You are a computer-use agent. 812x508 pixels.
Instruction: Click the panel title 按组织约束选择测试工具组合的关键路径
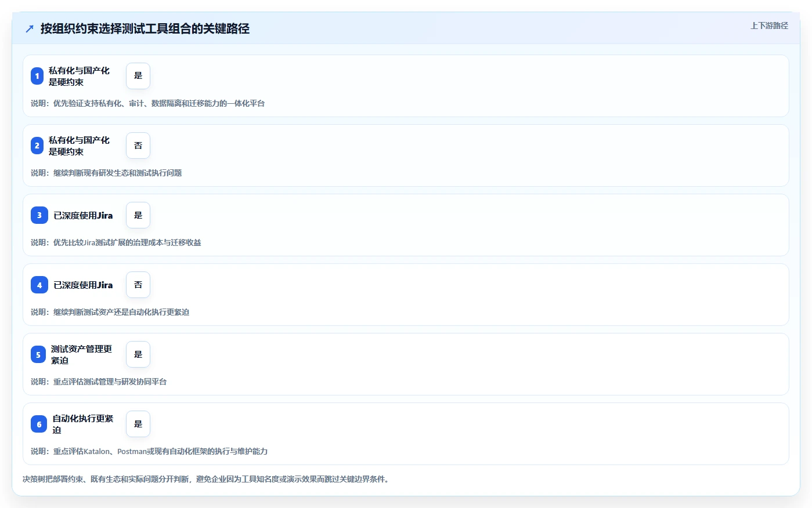point(145,28)
